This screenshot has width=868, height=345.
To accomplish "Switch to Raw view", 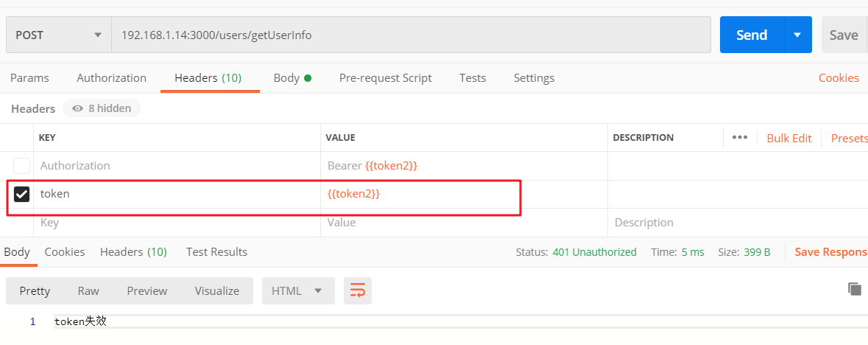I will (x=88, y=290).
